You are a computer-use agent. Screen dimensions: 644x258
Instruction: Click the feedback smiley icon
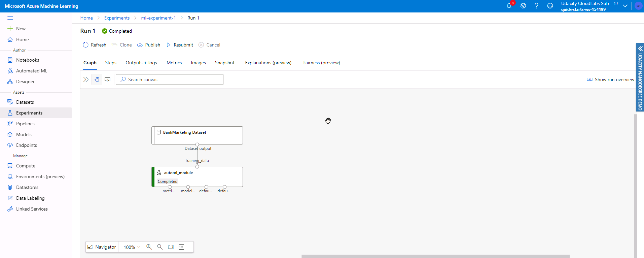click(550, 6)
